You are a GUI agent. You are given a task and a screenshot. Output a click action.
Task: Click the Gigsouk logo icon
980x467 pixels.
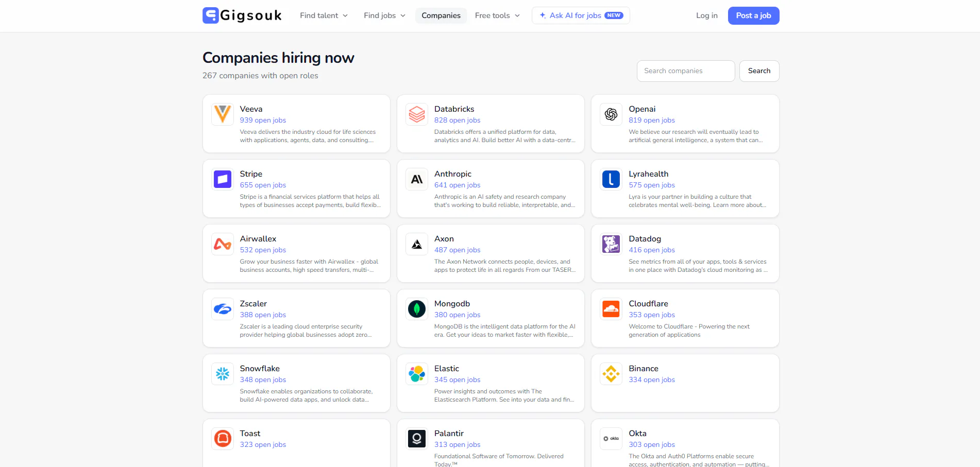(x=211, y=15)
